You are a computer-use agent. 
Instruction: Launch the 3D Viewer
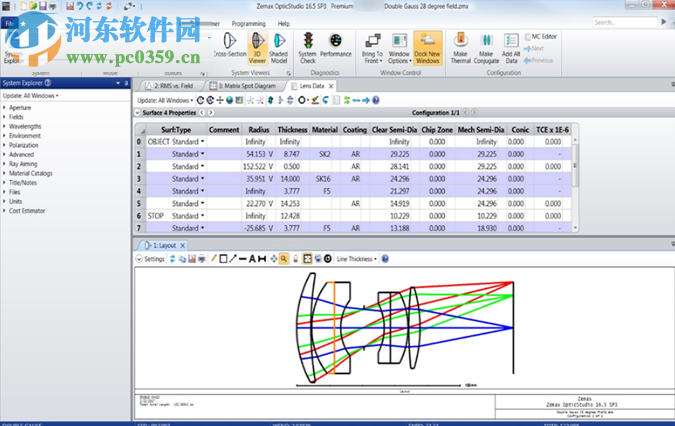(257, 48)
